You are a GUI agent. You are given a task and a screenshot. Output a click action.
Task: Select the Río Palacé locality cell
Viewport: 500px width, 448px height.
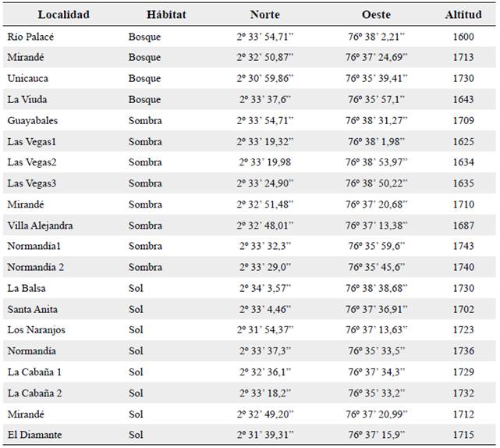pos(30,37)
